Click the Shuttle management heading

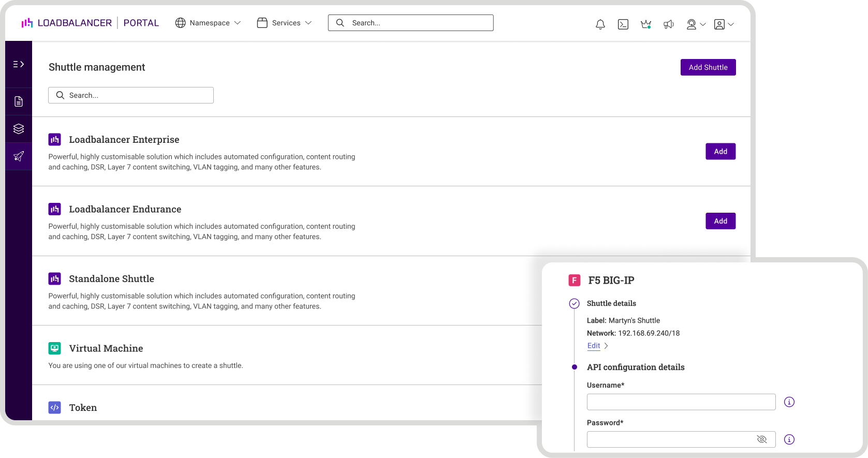point(97,67)
